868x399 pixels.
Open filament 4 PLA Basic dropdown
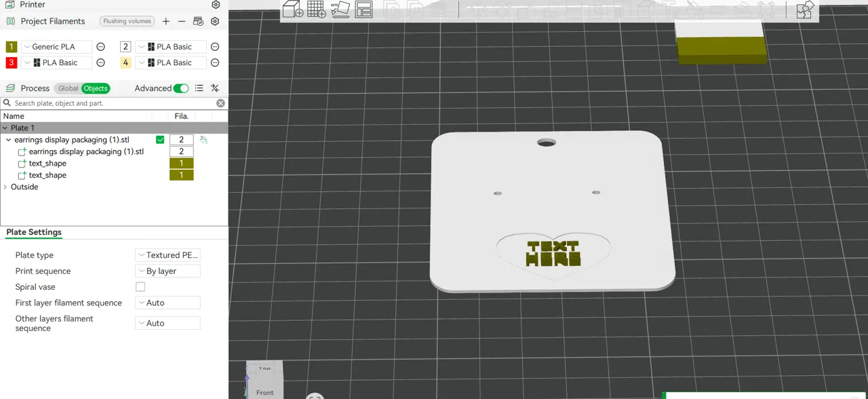(171, 62)
